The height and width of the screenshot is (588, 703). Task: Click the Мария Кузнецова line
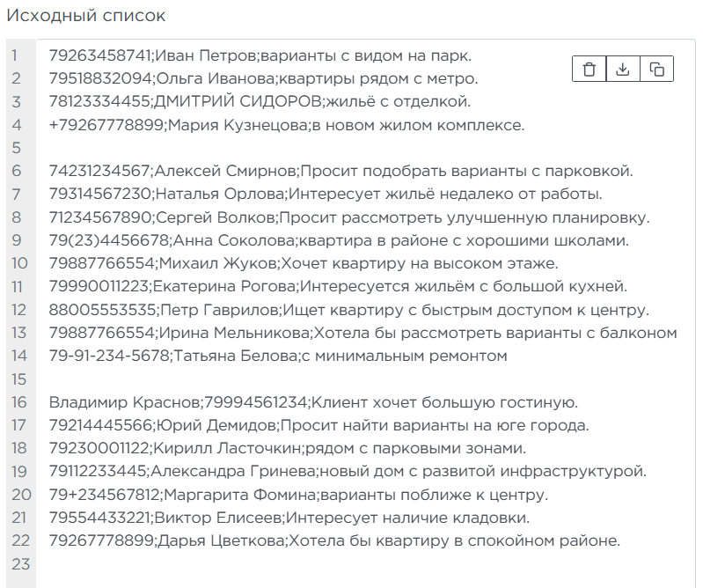286,125
